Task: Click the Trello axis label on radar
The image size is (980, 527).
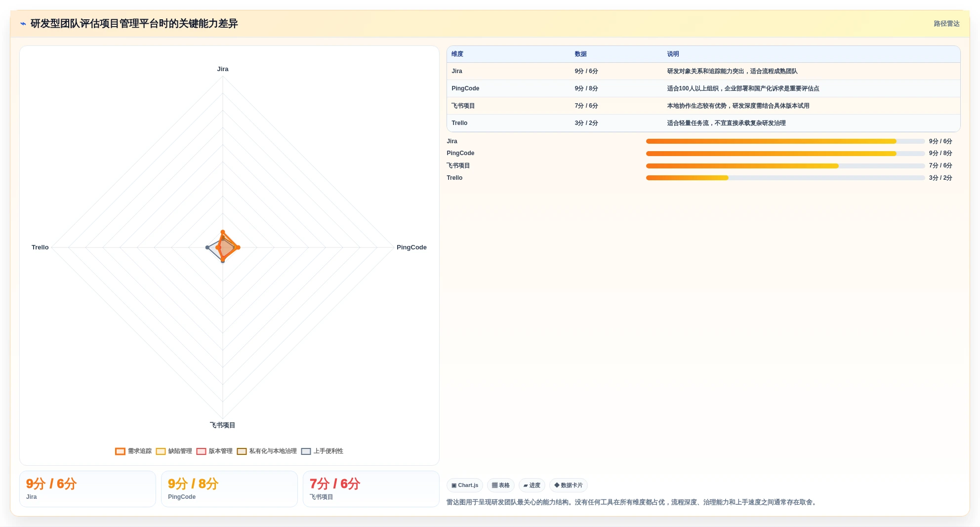Action: pyautogui.click(x=40, y=247)
